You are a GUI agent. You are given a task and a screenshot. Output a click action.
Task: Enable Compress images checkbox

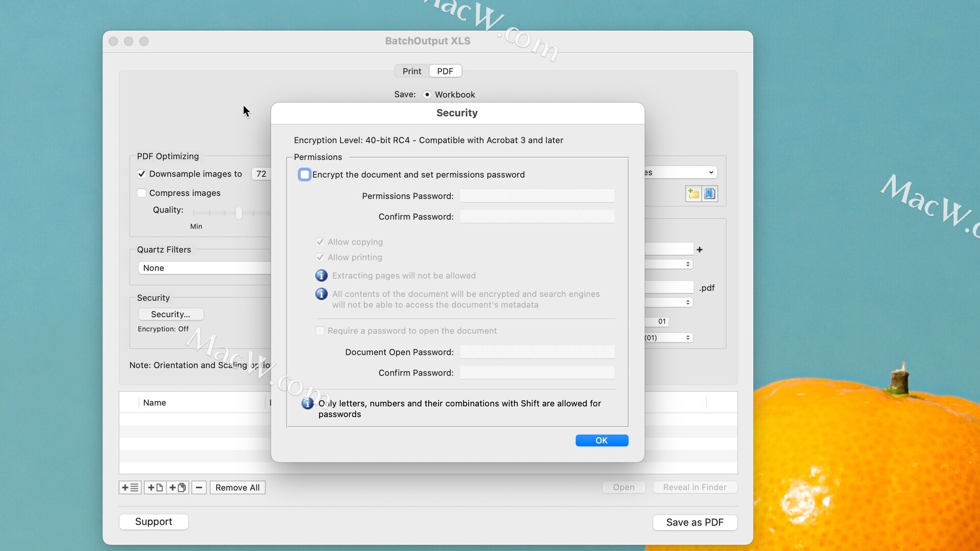tap(142, 193)
